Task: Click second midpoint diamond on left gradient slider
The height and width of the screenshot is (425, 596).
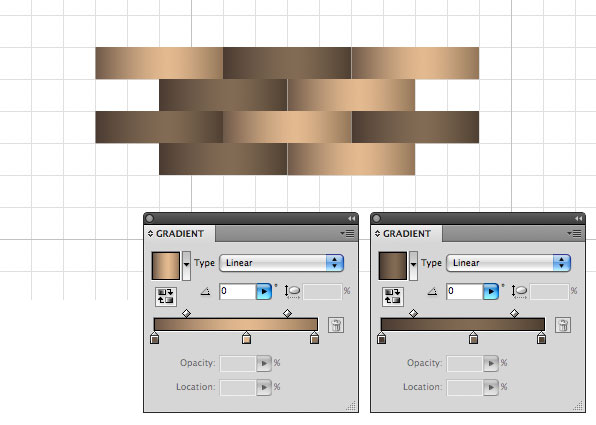Action: (287, 313)
